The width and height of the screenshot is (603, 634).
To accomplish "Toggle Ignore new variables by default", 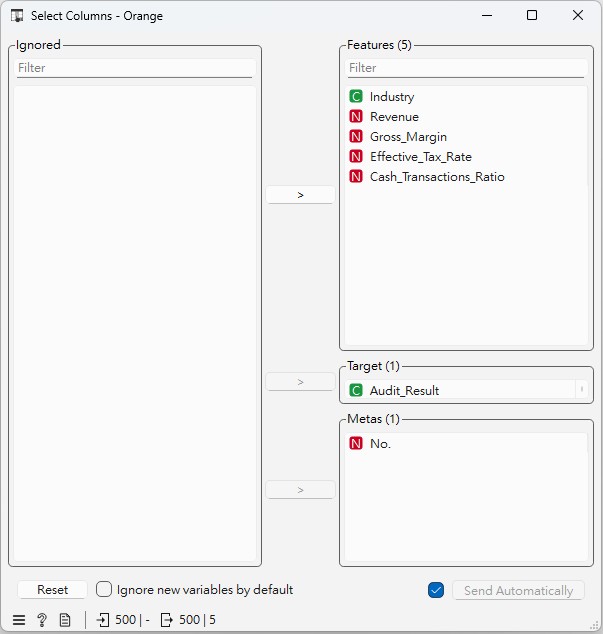I will coord(104,590).
